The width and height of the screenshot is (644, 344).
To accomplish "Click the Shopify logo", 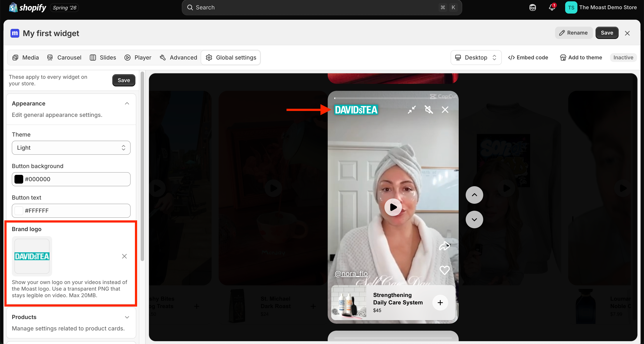I will pos(28,7).
